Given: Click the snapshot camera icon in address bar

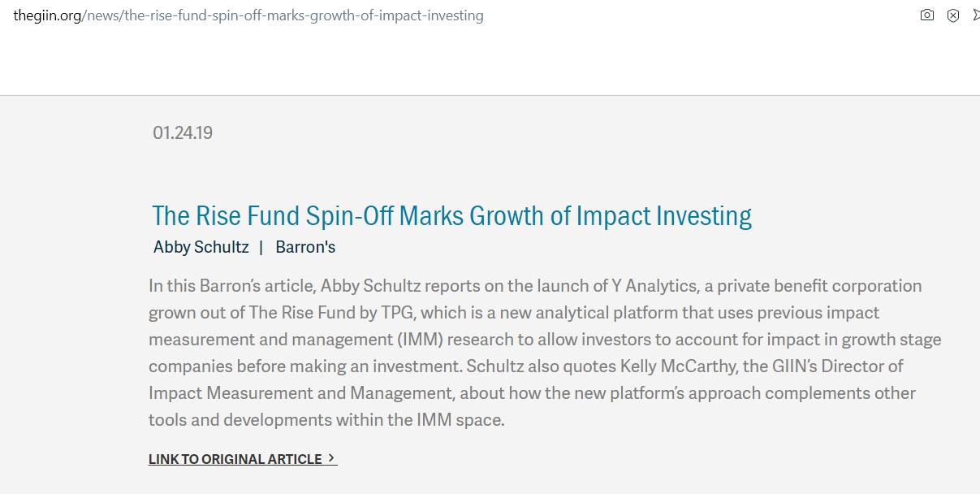Looking at the screenshot, I should point(927,15).
